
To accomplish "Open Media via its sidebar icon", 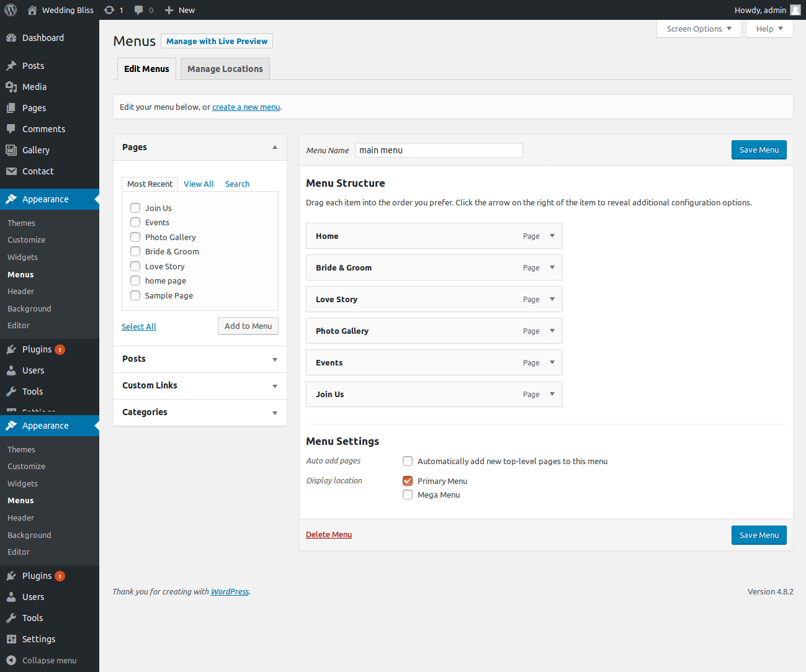I will point(11,87).
